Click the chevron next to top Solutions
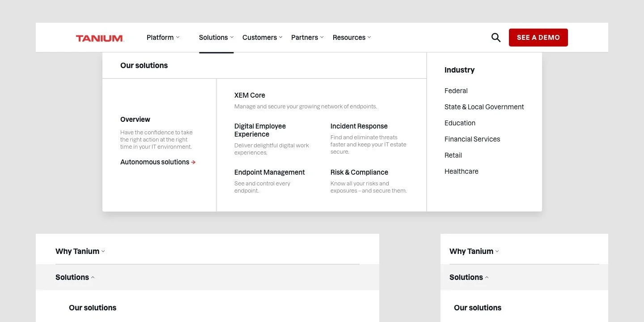The width and height of the screenshot is (644, 322). coord(232,37)
